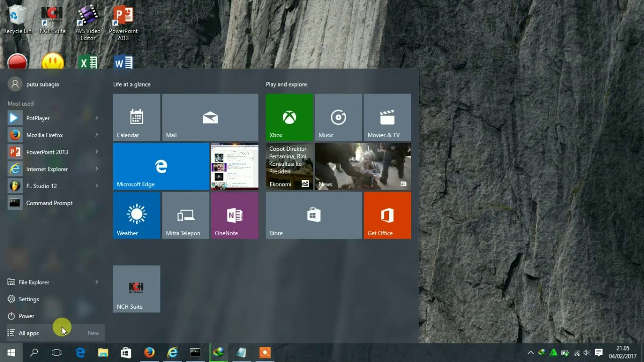Click the Get Office tile

pyautogui.click(x=387, y=215)
